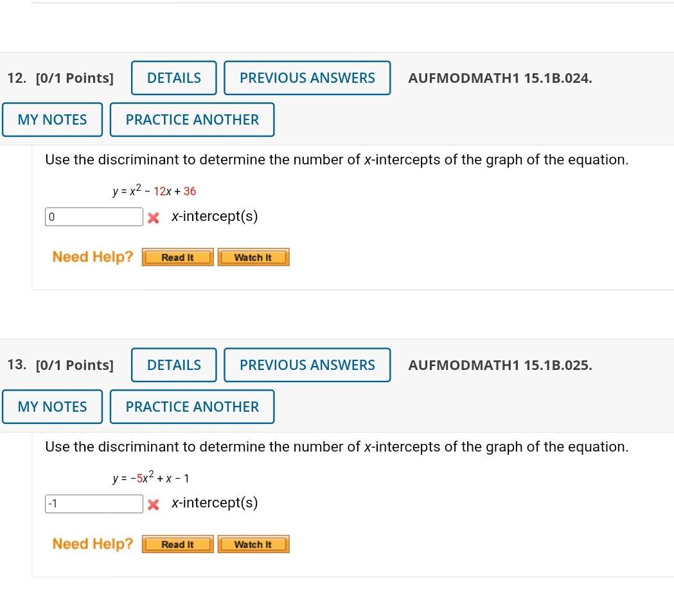Open MY NOTES for question 13
The height and width of the screenshot is (616, 674).
52,407
